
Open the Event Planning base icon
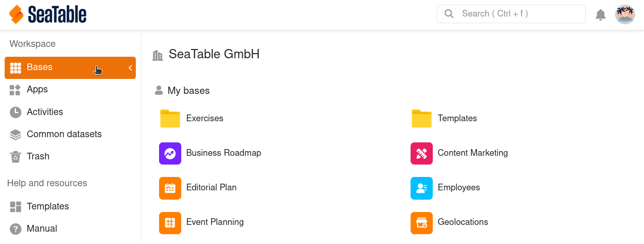[170, 222]
